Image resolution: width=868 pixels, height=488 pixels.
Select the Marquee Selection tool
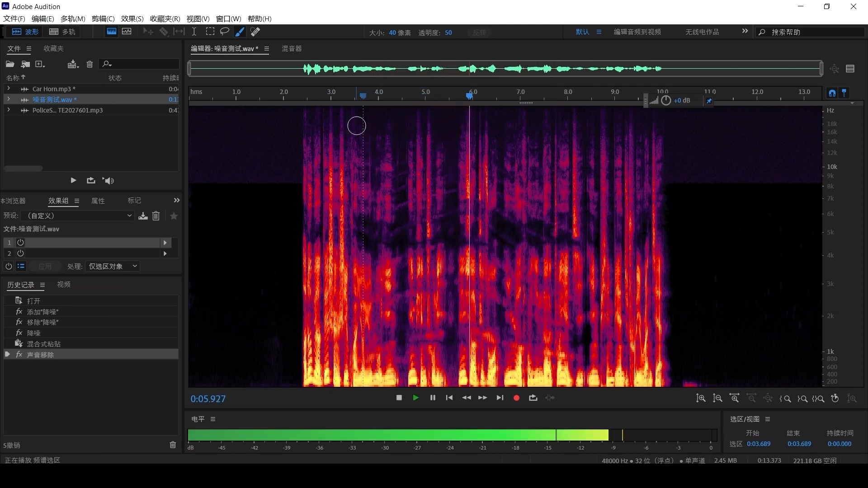click(210, 32)
